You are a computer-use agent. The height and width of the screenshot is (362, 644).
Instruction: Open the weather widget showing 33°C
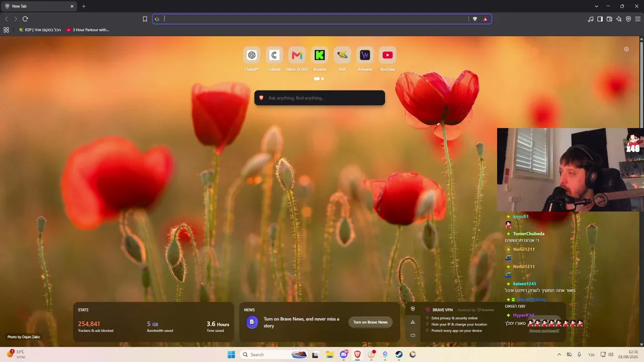16,354
